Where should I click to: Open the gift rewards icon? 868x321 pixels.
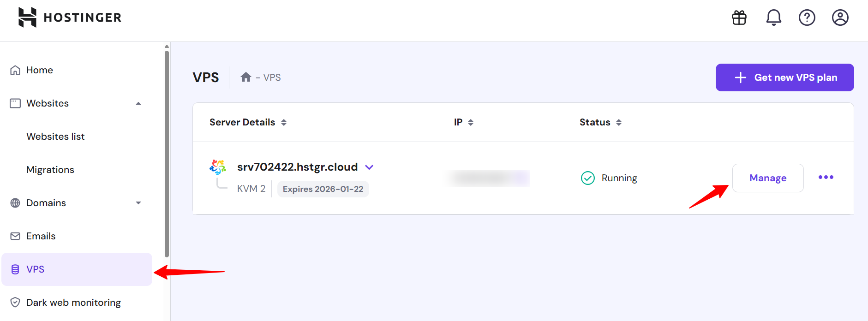click(739, 17)
